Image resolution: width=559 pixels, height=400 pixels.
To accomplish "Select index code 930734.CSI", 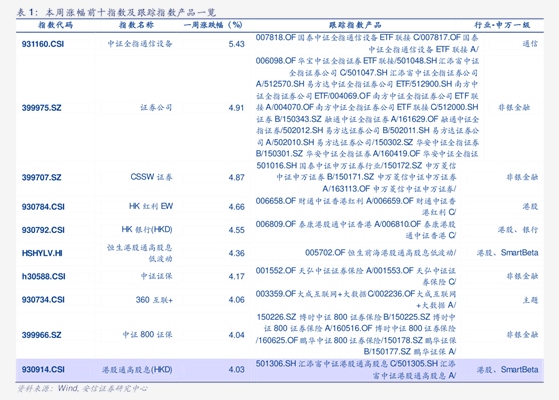I will [x=43, y=299].
